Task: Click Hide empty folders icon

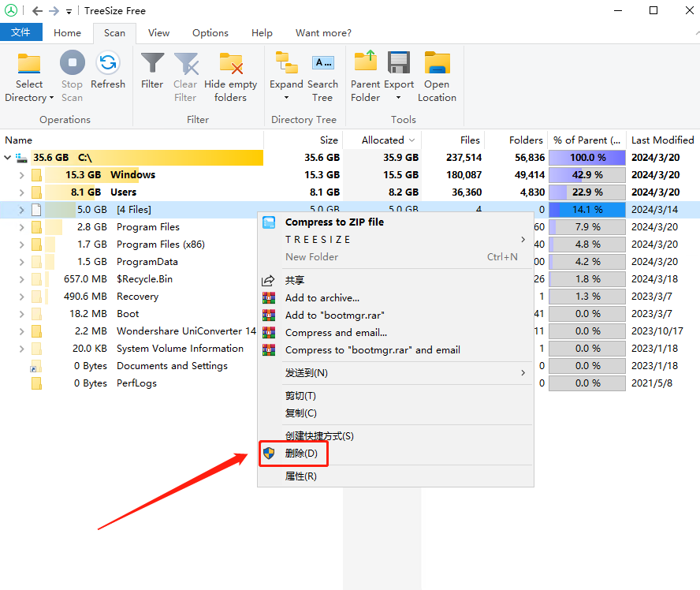Action: (230, 63)
